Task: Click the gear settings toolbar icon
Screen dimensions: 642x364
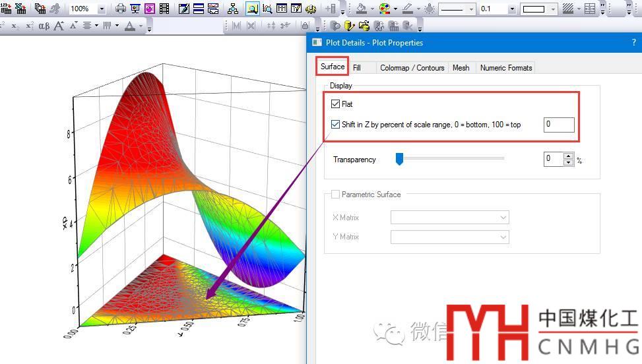Action: (x=311, y=9)
